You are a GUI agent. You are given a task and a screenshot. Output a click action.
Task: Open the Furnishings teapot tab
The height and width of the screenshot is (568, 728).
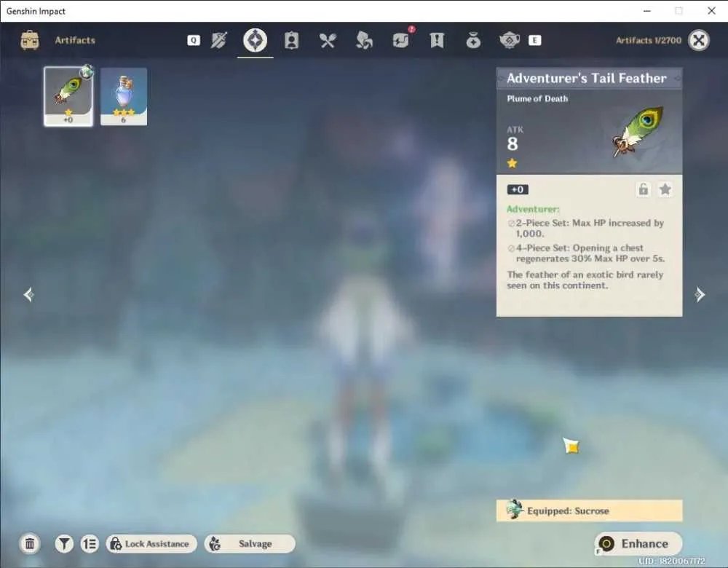[x=510, y=40]
